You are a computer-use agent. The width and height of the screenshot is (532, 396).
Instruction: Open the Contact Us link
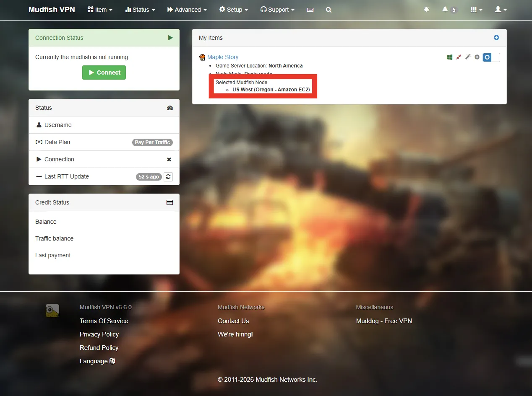coord(233,321)
